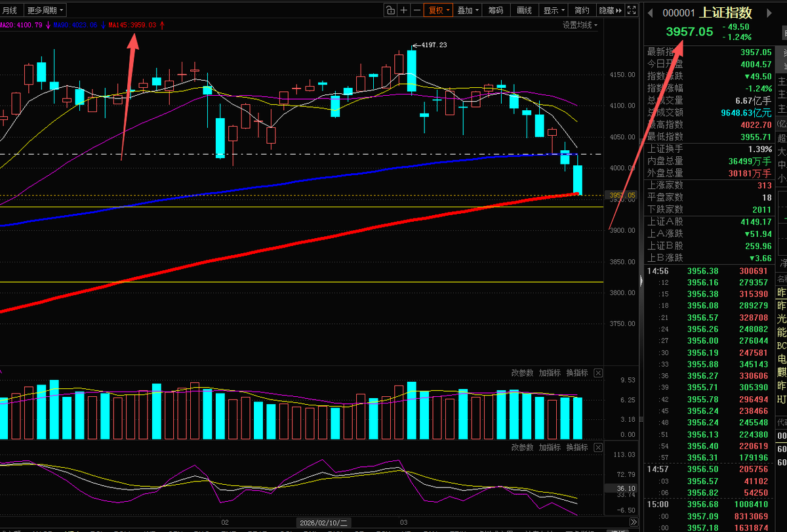The height and width of the screenshot is (532, 787).
Task: Select MA90 value label
Action: [75, 25]
